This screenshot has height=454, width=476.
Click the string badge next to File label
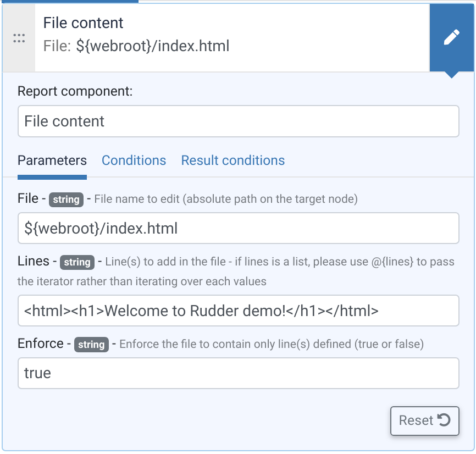coord(66,200)
